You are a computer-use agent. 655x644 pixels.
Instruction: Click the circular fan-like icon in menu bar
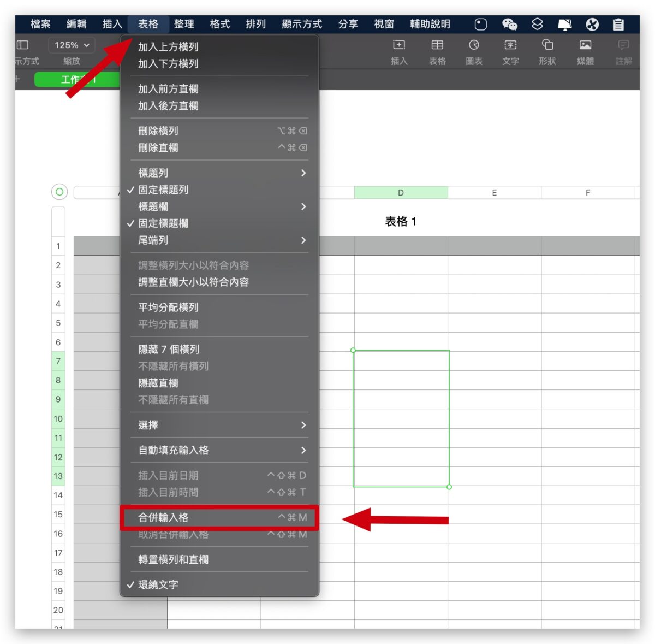point(592,24)
